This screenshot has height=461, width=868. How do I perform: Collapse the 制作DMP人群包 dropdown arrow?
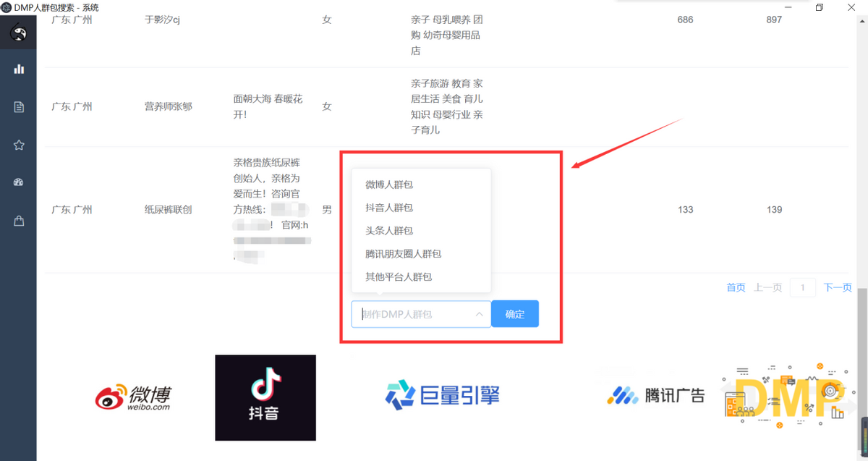479,314
